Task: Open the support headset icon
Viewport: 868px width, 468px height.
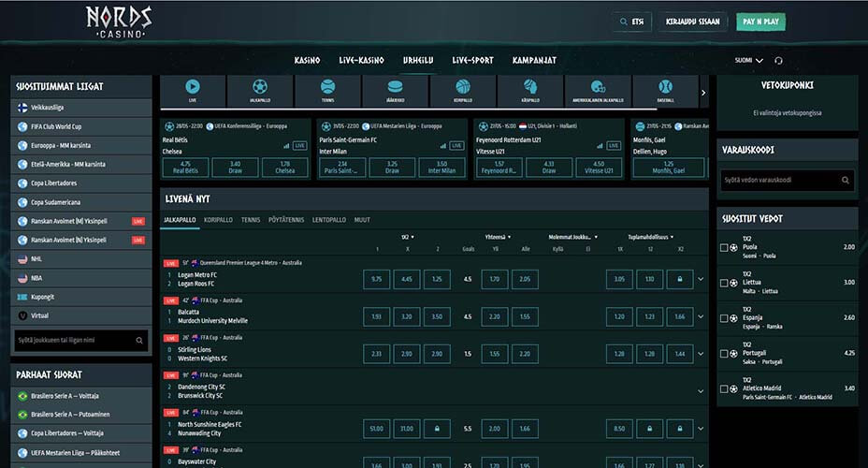Action: 778,60
